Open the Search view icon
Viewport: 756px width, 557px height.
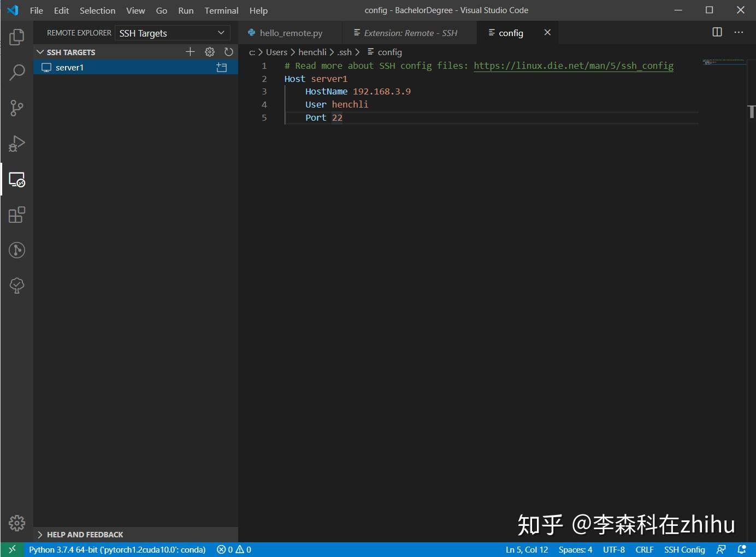click(x=16, y=72)
